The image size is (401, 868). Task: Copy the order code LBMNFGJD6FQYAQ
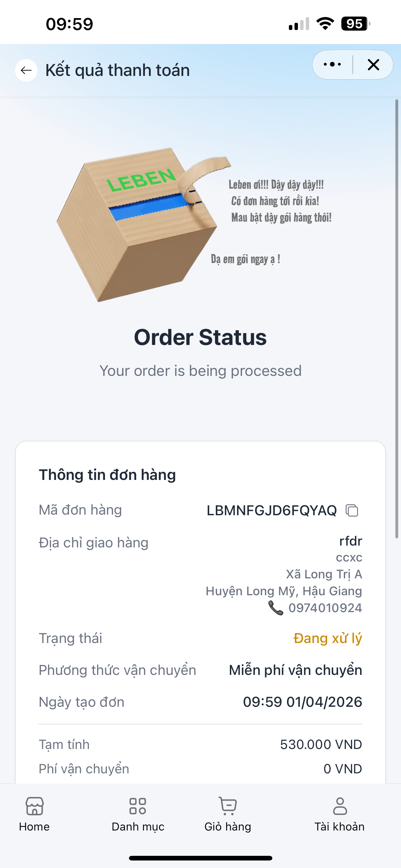[x=352, y=510]
